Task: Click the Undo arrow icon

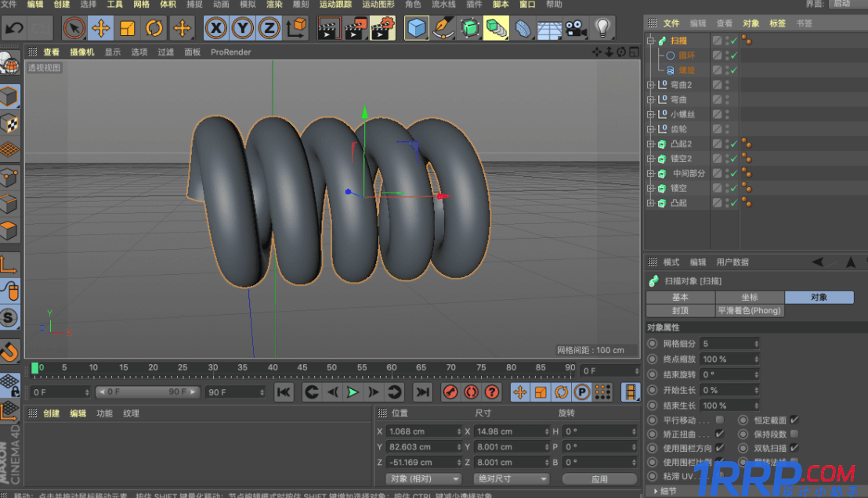Action: (x=13, y=28)
